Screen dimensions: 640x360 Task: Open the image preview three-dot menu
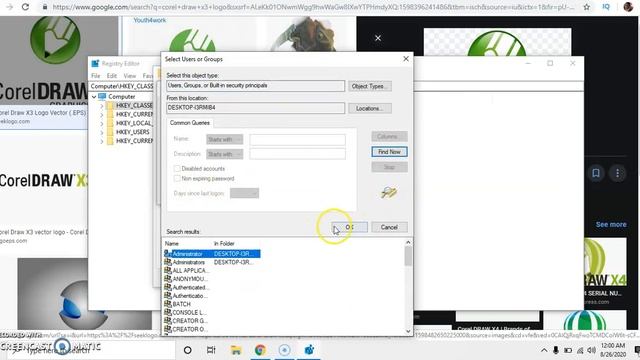(618, 173)
